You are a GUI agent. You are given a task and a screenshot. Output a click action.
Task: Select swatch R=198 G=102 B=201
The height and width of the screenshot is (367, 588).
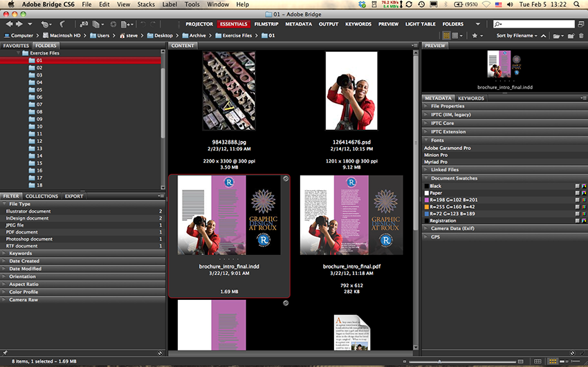click(x=505, y=200)
